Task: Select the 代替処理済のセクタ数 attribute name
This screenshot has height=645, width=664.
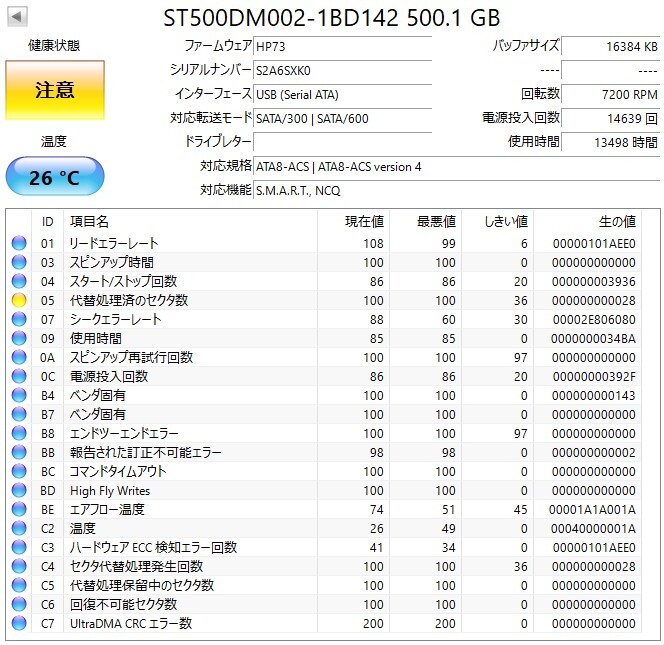Action: click(x=129, y=300)
